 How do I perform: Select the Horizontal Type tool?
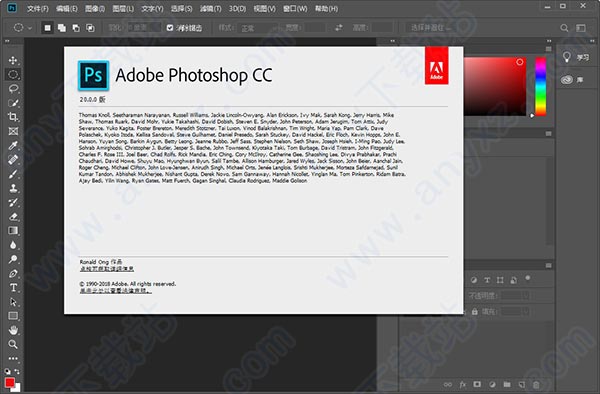pyautogui.click(x=13, y=288)
